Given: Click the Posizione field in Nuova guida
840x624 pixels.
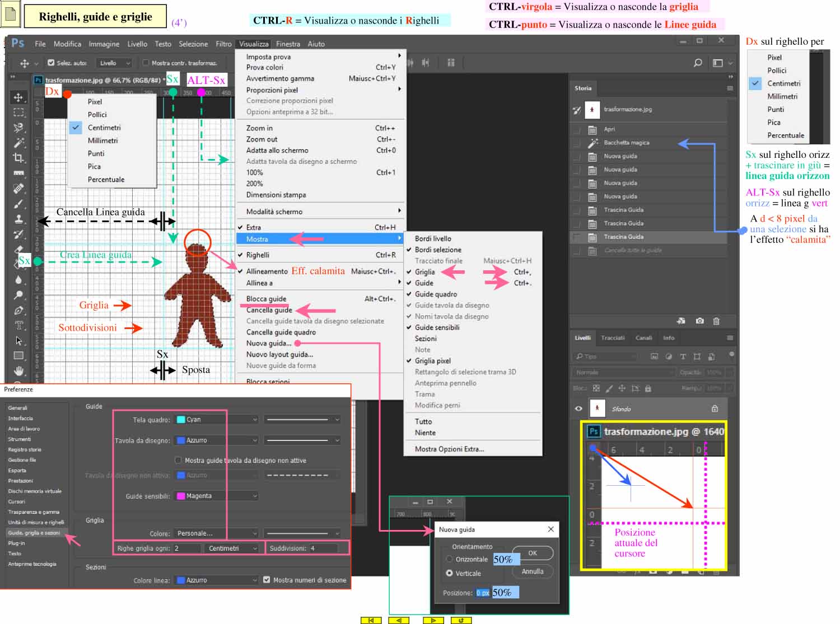Looking at the screenshot, I should (x=483, y=593).
